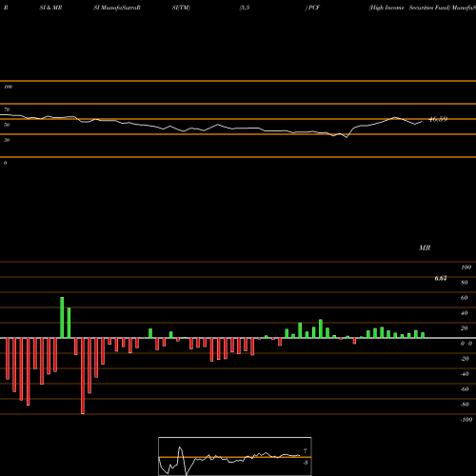Click the mini chart label 7
This screenshot has height=476, width=476.
pos(305,451)
